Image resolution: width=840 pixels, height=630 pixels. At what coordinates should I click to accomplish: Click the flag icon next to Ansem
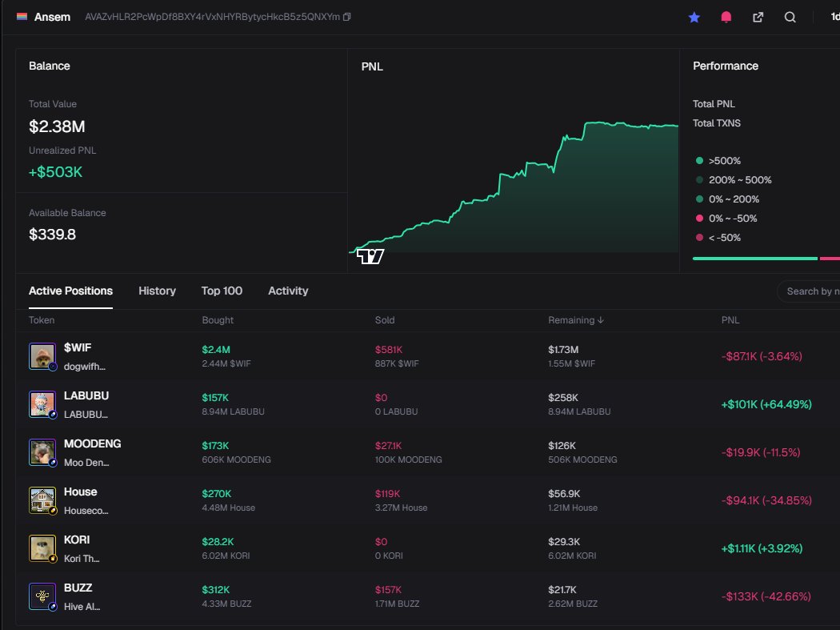[22, 15]
